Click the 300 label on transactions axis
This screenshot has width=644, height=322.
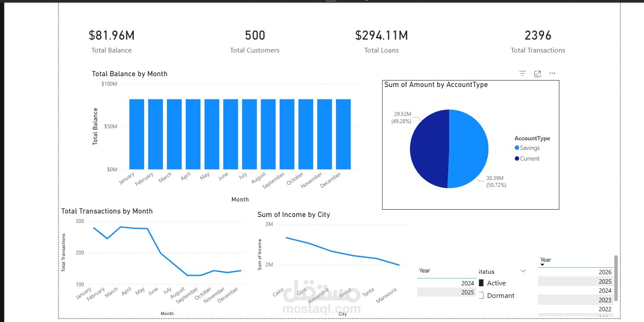point(80,221)
